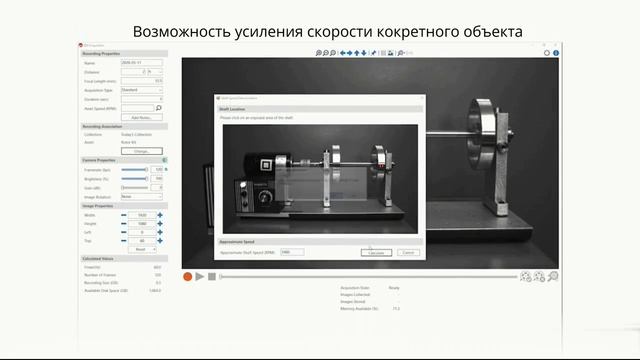Click the Duration input field
The width and height of the screenshot is (640, 360).
[142, 99]
